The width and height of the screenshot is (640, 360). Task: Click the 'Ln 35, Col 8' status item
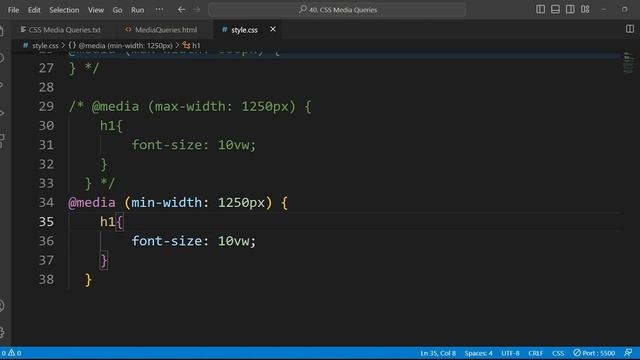[x=438, y=353]
